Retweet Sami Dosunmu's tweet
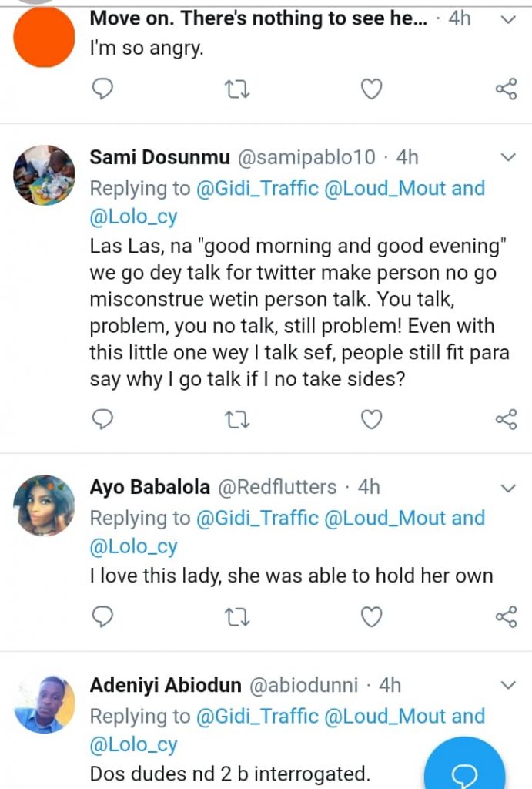Viewport: 532px width, 789px height. [237, 419]
